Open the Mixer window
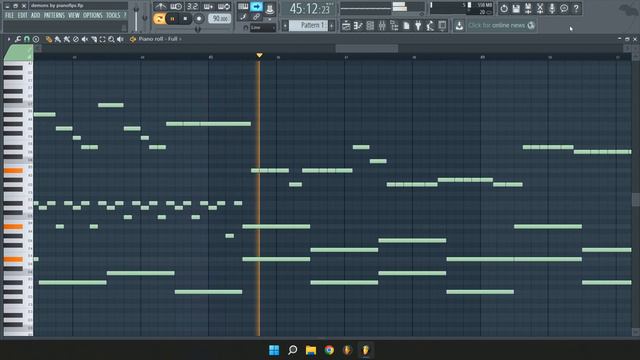 click(x=382, y=26)
